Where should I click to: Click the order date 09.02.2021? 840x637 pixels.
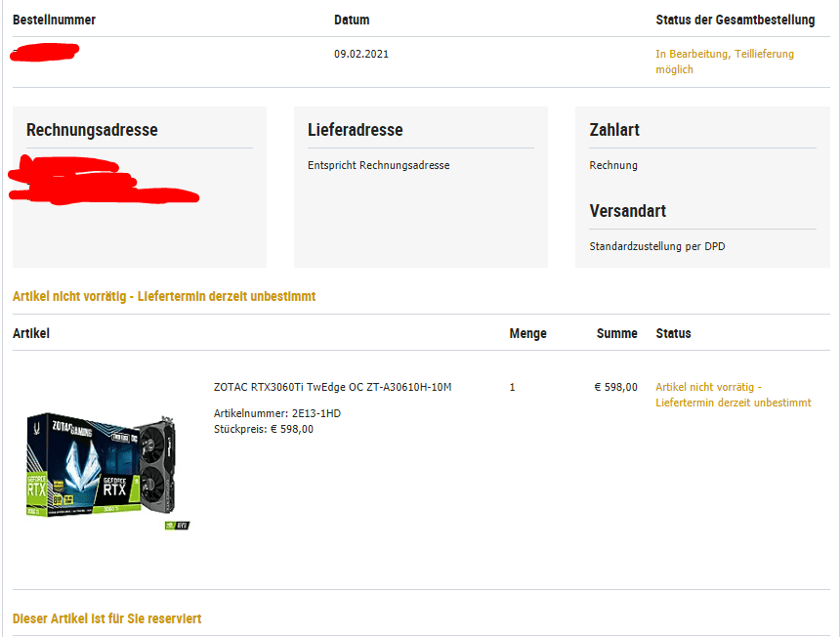coord(361,54)
